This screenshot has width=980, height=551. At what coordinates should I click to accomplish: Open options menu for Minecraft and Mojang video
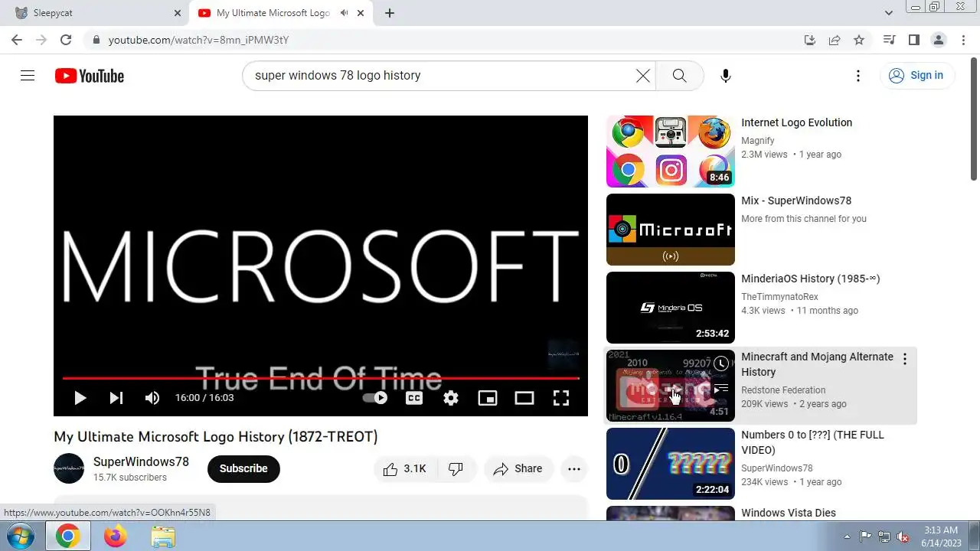[x=905, y=359]
